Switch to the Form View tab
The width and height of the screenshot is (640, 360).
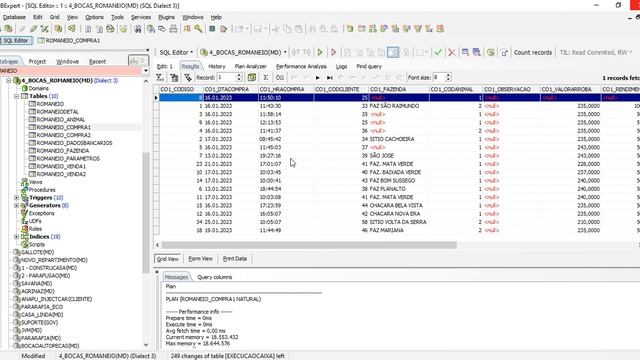click(200, 259)
